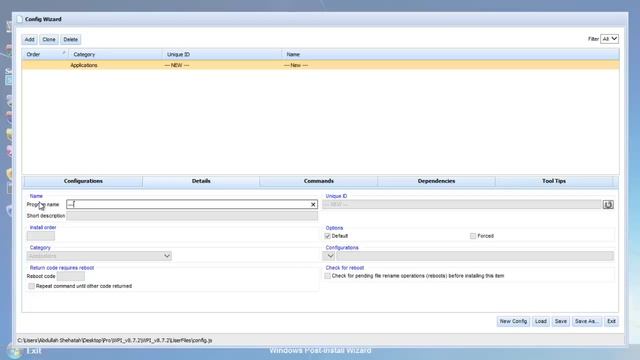Open the Filter dropdown
Image resolution: width=640 pixels, height=360 pixels.
click(x=609, y=39)
